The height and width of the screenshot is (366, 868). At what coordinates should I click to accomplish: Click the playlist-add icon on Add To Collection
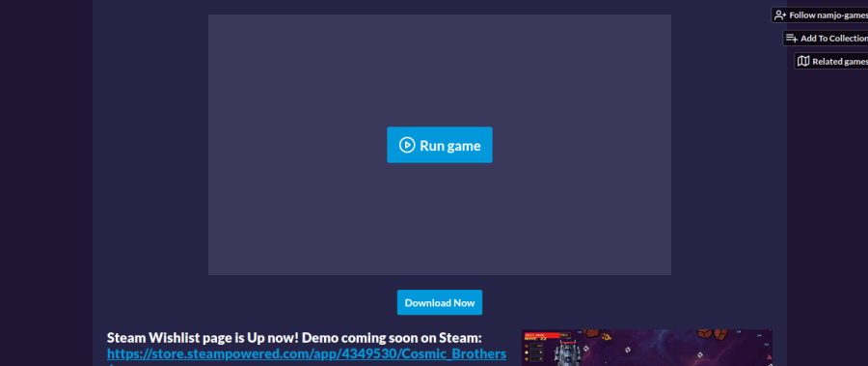[x=792, y=39]
